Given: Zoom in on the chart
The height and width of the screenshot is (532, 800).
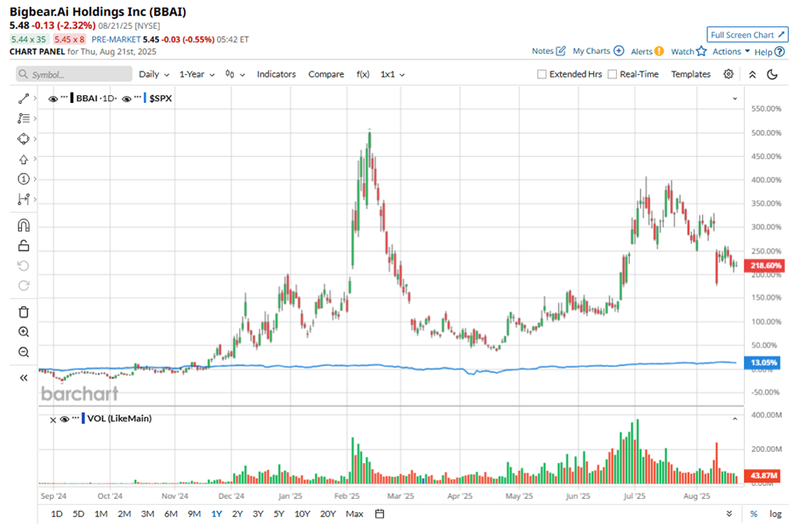Looking at the screenshot, I should [24, 332].
